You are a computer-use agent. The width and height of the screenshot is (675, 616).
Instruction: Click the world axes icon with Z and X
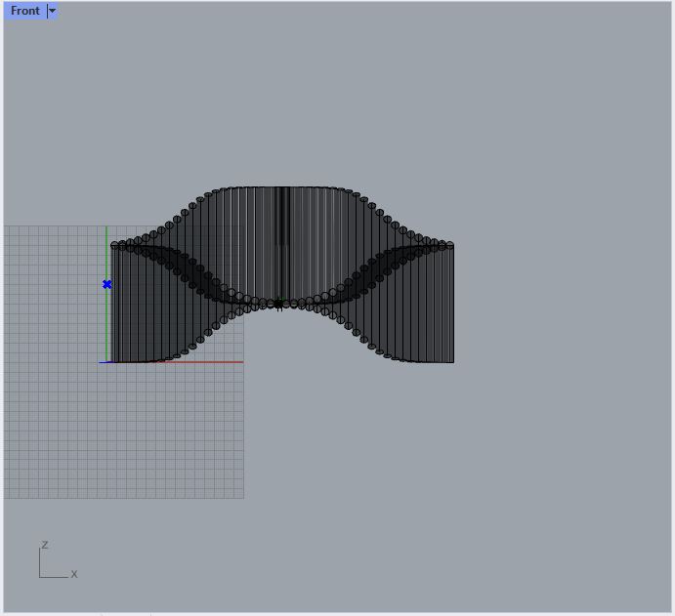pos(58,560)
